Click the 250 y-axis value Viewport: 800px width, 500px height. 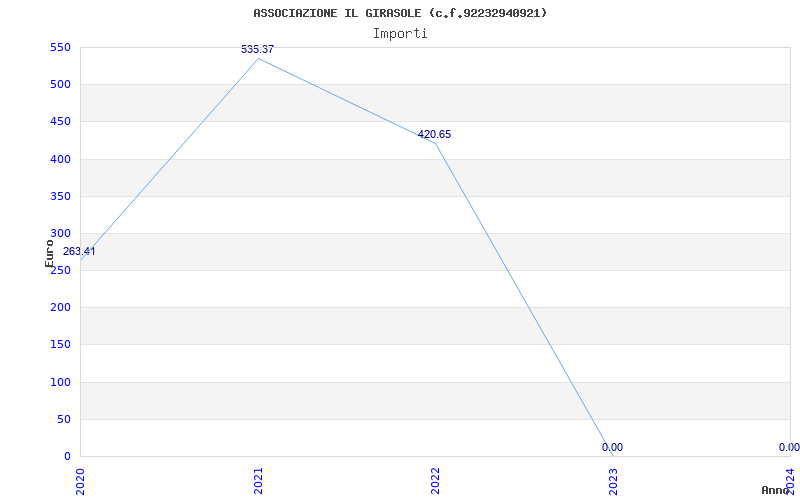[x=60, y=270]
